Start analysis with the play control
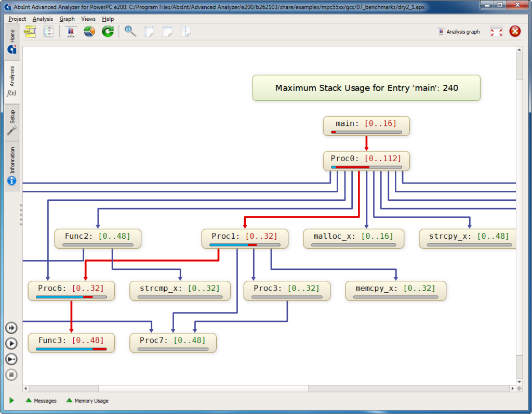 click(x=11, y=343)
